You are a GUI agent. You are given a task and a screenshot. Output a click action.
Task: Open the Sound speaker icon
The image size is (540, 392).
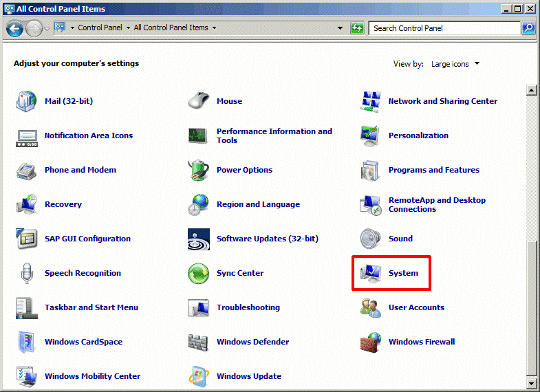[370, 239]
